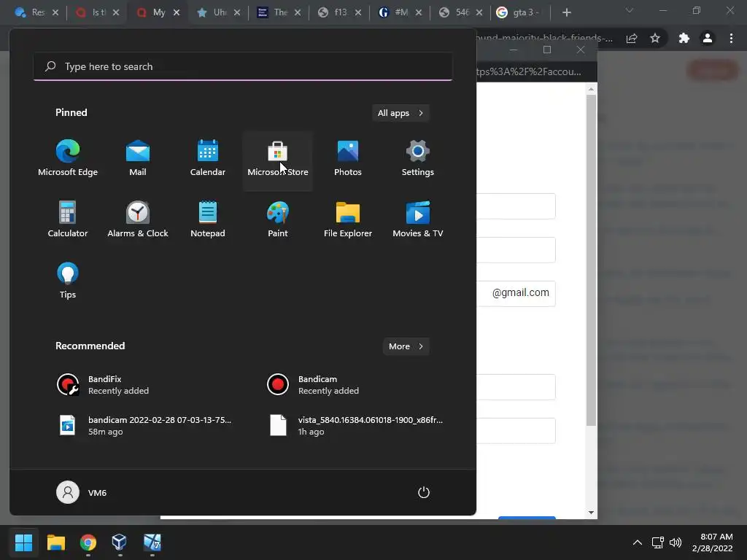The height and width of the screenshot is (560, 747).
Task: Share this page from Chrome address bar
Action: (632, 39)
